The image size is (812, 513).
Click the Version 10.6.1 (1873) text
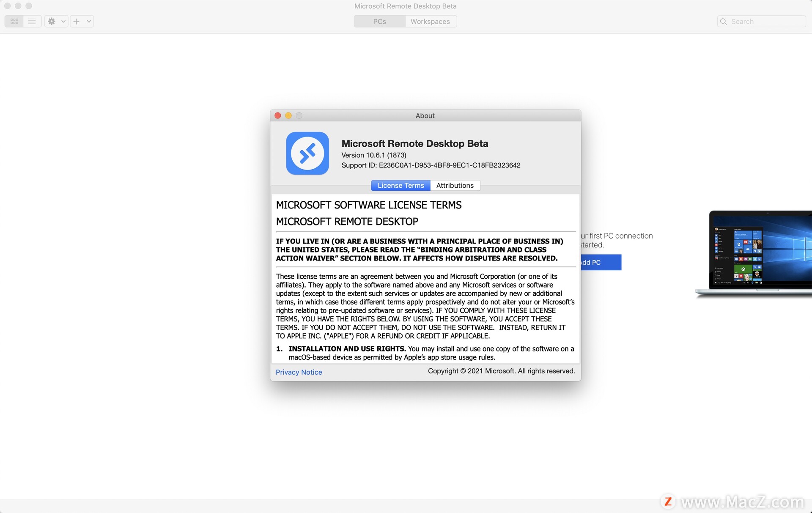point(374,155)
